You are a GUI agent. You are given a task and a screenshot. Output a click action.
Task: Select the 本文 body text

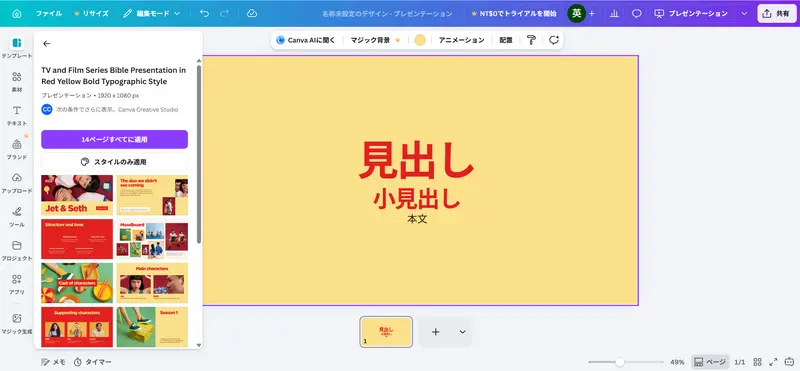417,219
